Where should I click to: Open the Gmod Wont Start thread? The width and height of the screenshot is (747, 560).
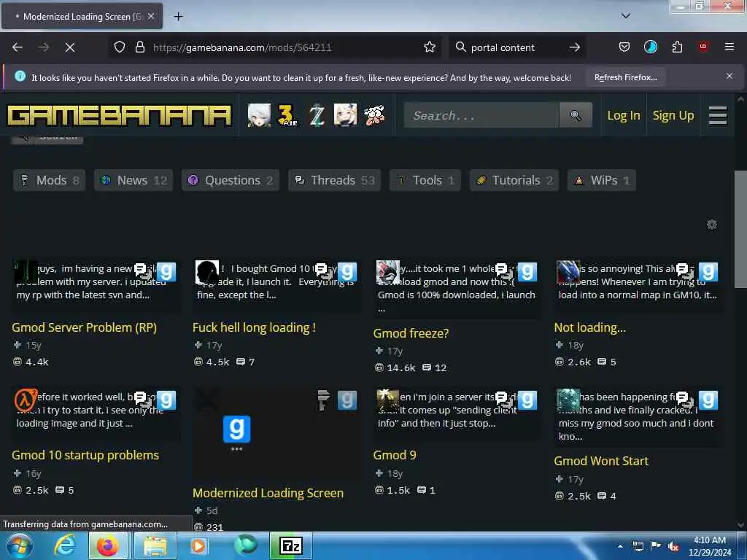(601, 461)
